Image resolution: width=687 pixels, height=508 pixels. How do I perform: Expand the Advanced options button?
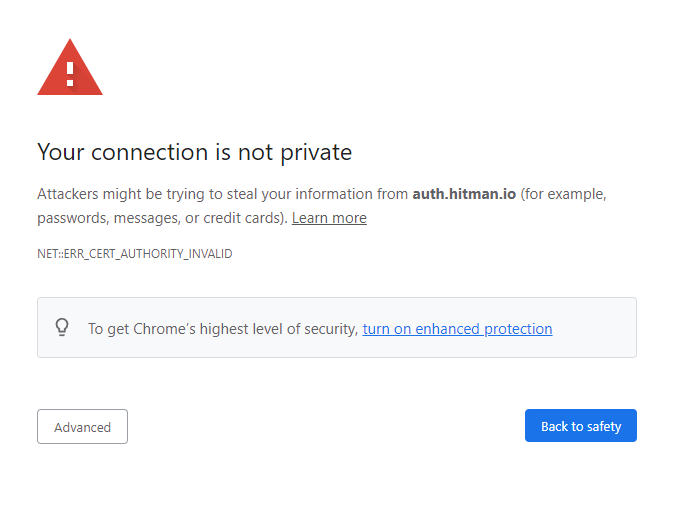click(x=82, y=426)
